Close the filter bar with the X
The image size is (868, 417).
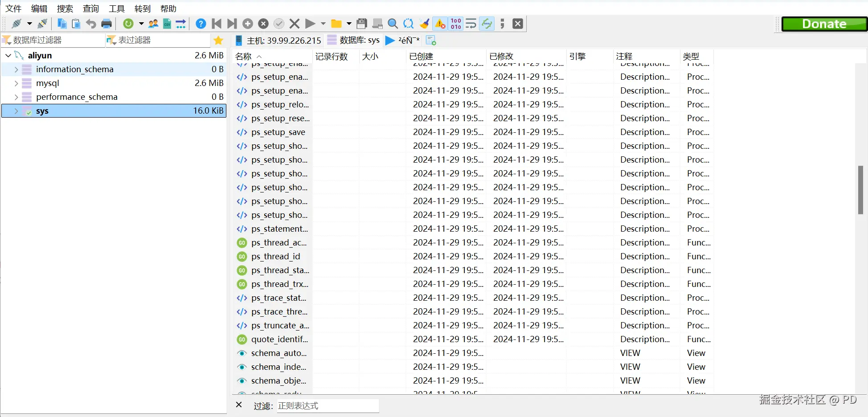239,405
